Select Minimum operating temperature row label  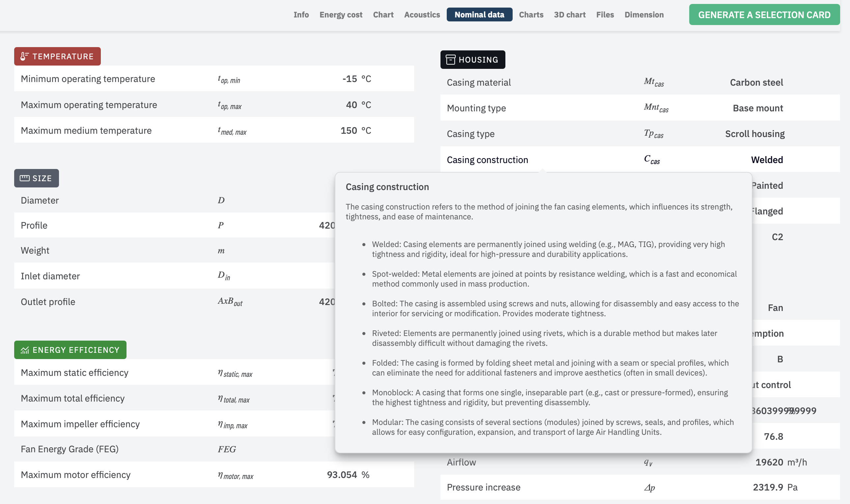(88, 79)
